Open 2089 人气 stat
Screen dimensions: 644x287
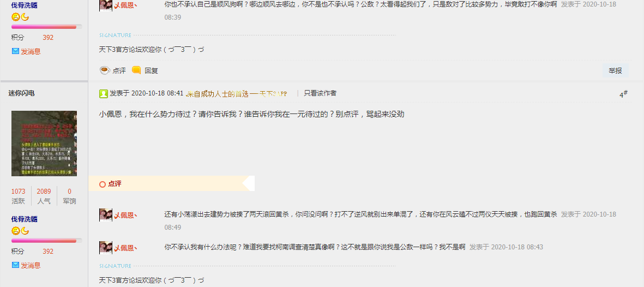[x=44, y=196]
